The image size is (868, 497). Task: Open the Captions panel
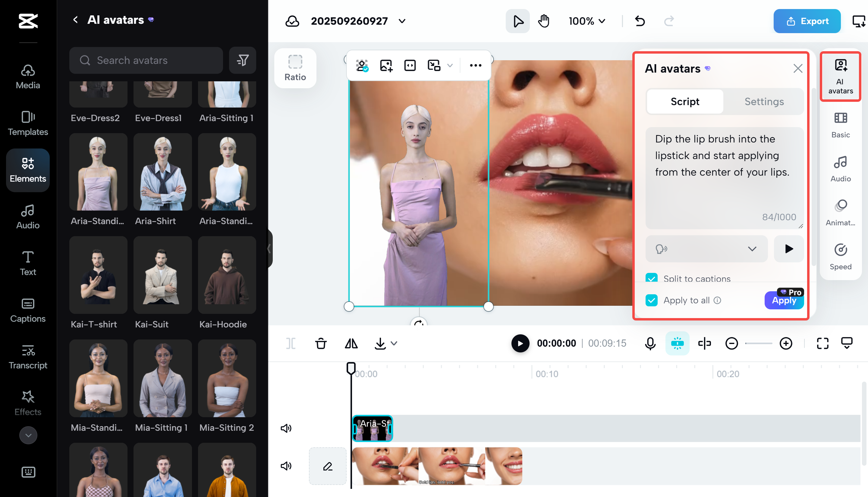[x=28, y=310]
